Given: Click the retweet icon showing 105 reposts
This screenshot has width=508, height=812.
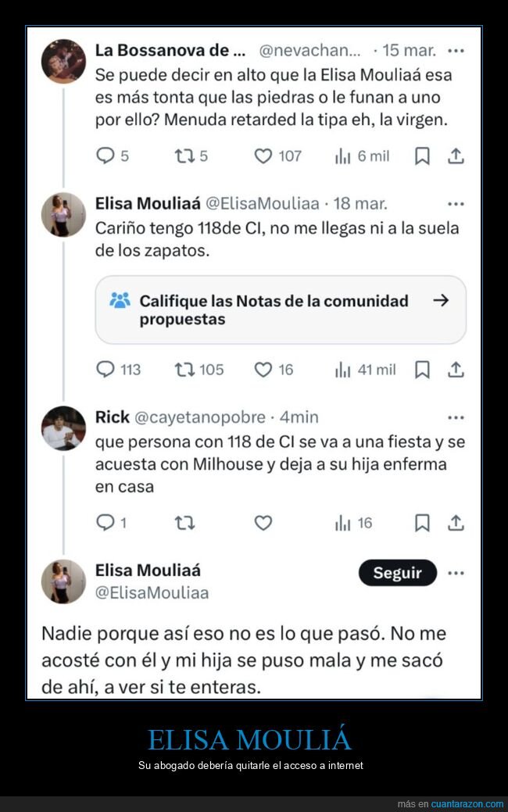Looking at the screenshot, I should tap(184, 369).
